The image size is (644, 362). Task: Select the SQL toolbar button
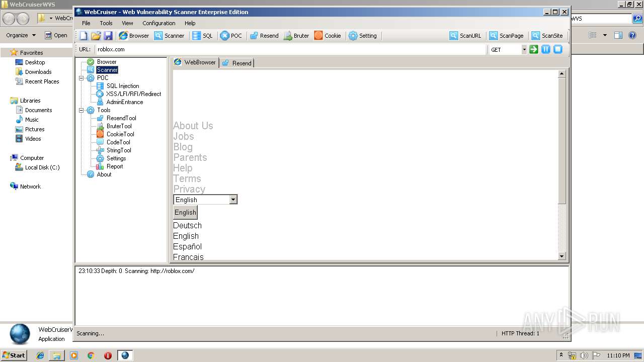(202, 36)
